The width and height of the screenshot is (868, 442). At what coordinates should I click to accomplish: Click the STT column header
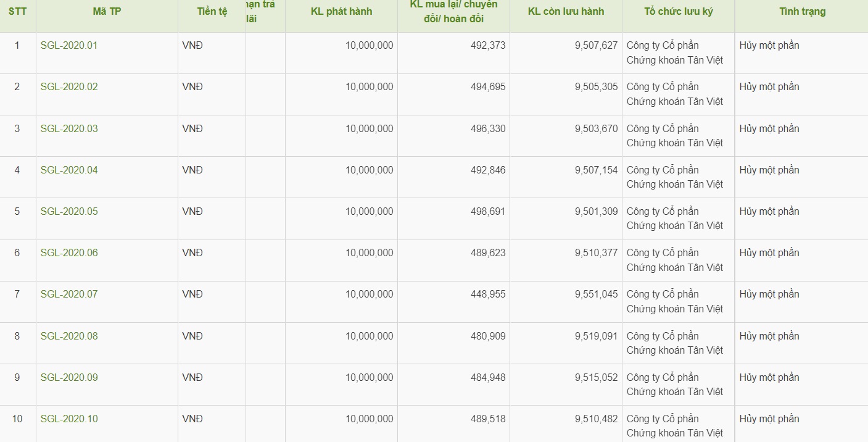[17, 11]
